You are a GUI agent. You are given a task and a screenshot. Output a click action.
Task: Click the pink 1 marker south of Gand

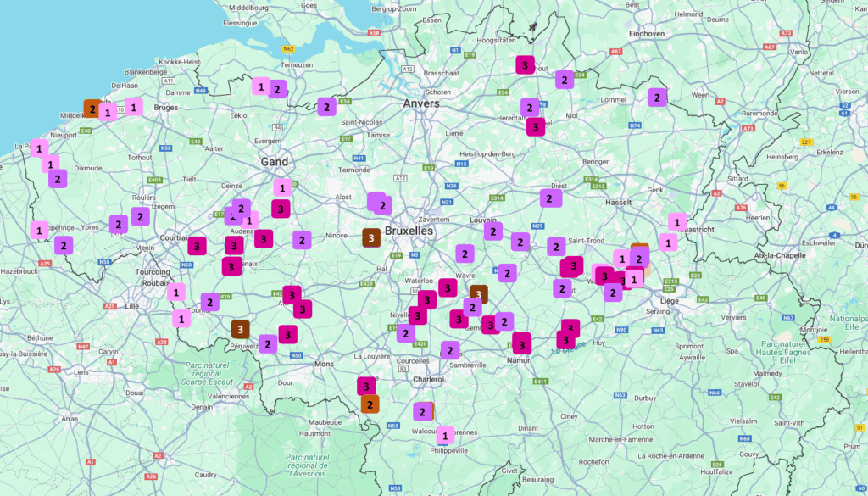[282, 187]
